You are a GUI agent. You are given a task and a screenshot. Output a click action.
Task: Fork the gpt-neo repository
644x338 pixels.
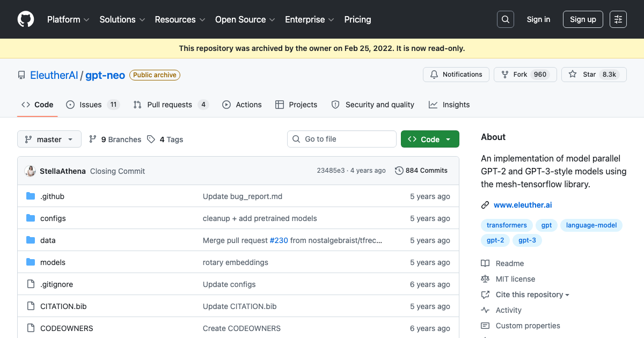click(x=525, y=75)
